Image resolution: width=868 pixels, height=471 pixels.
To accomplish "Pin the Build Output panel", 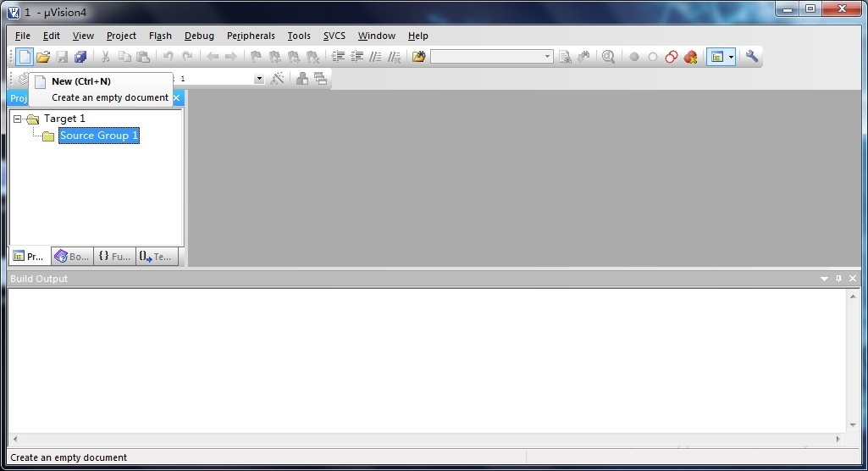I will (838, 279).
